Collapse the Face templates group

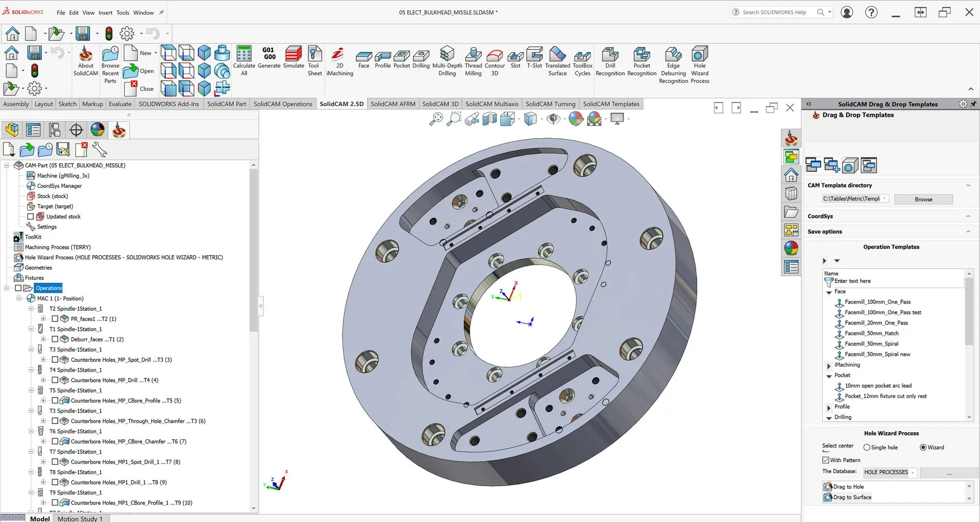coord(829,292)
